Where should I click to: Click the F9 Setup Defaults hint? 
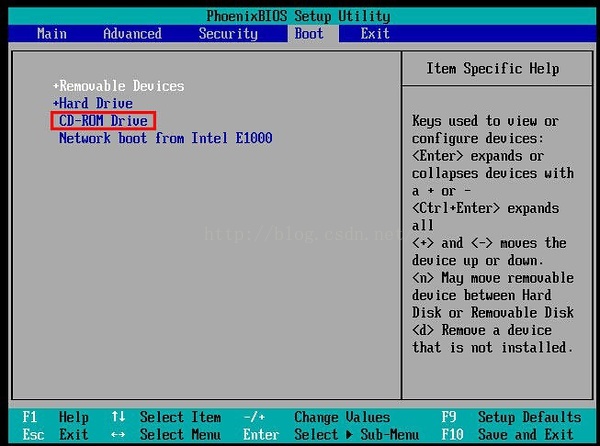coord(512,417)
